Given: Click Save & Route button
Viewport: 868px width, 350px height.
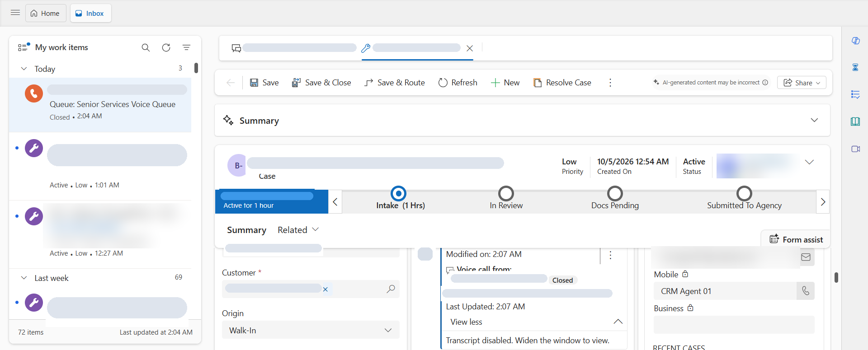Looking at the screenshot, I should click(395, 83).
